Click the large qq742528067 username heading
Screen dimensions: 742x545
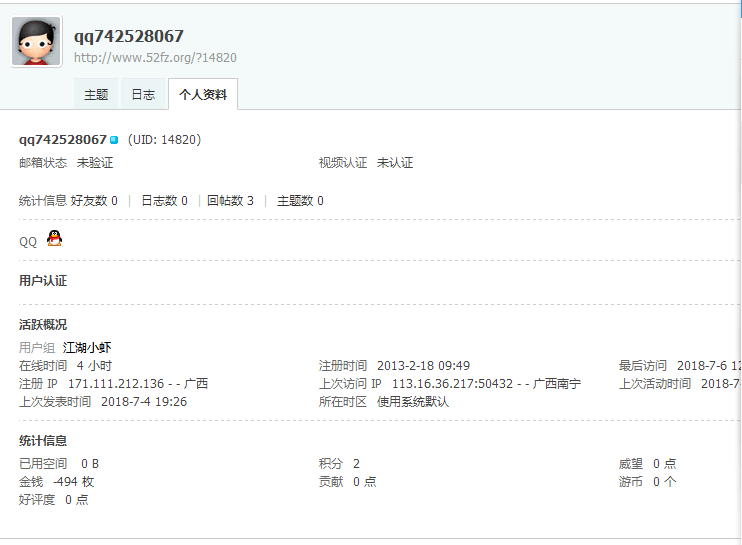(128, 36)
